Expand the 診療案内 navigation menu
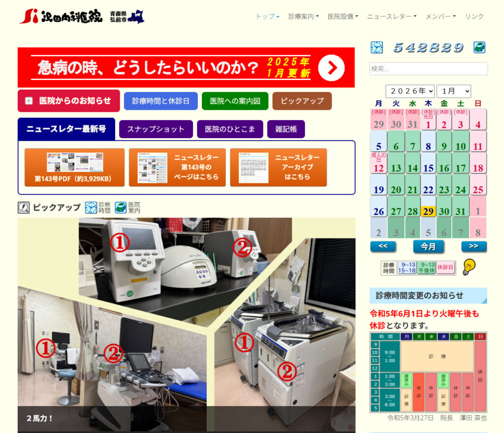This screenshot has height=433, width=504. [x=303, y=16]
